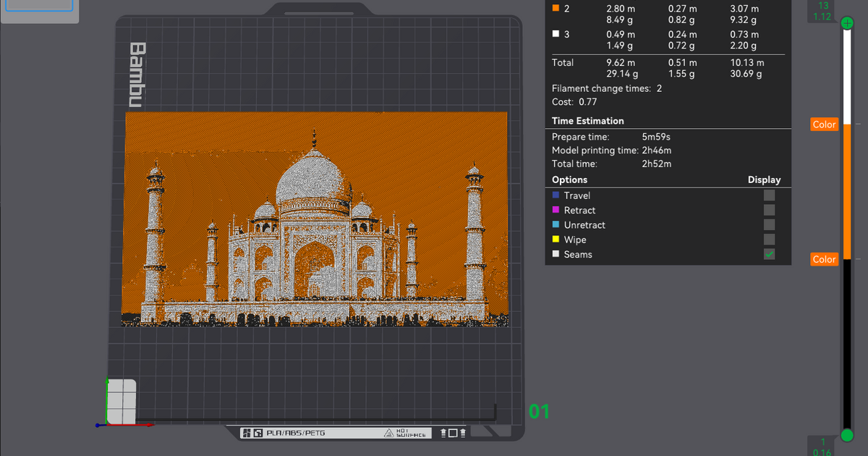The width and height of the screenshot is (868, 456).
Task: Tick the Travel display checkbox
Action: [x=769, y=195]
